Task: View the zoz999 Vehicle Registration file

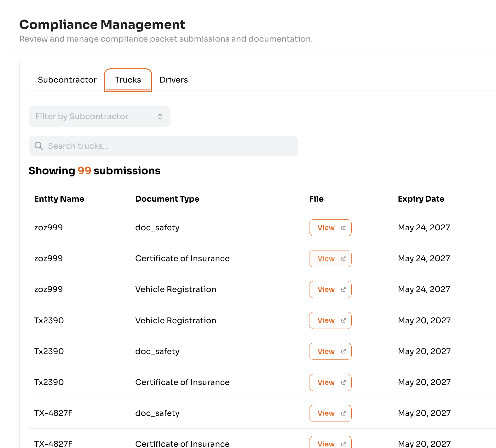Action: [x=330, y=290]
